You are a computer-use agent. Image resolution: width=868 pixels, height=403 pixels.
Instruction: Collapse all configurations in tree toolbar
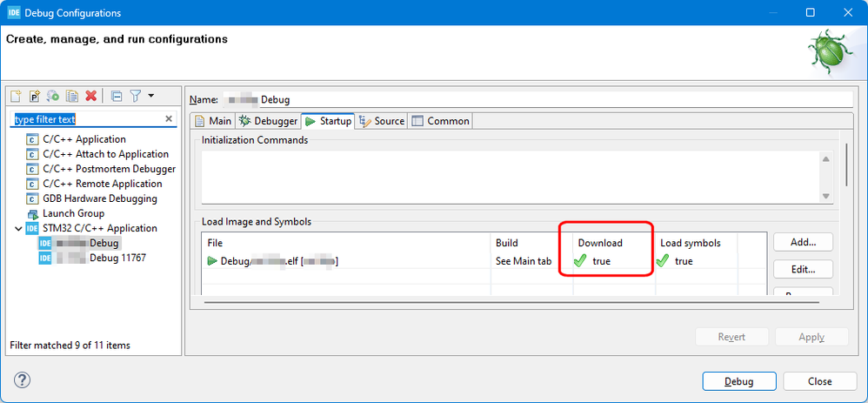point(117,96)
